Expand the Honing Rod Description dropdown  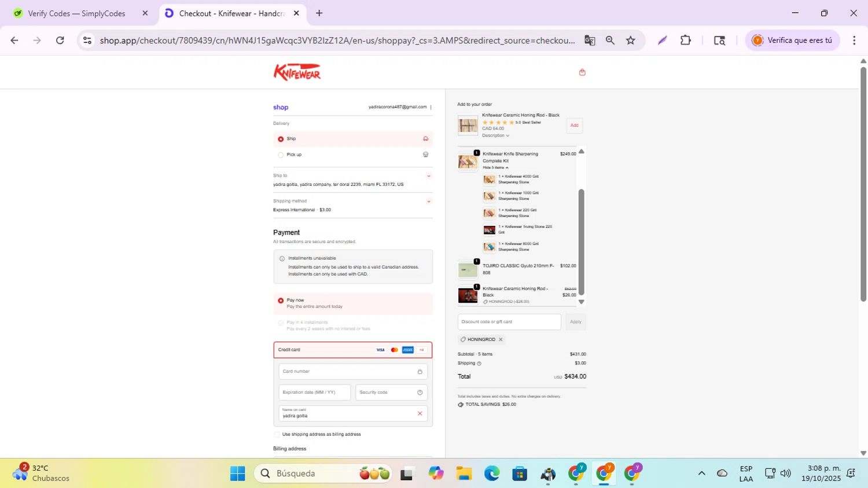coord(496,135)
